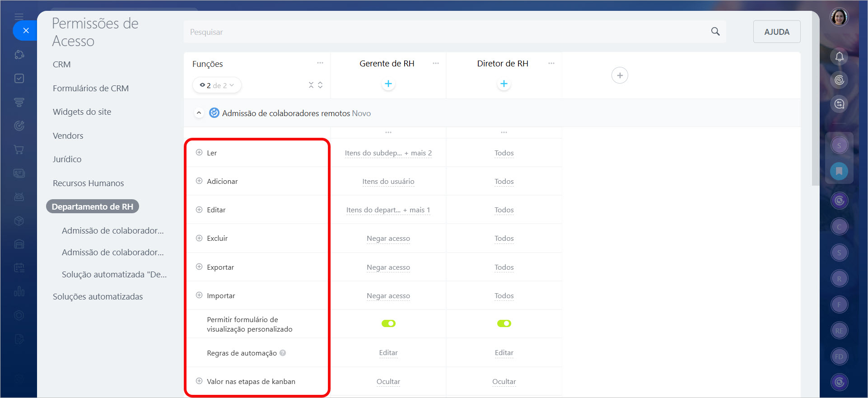868x398 pixels.
Task: Open Gerente de RH column options menu
Action: (435, 63)
